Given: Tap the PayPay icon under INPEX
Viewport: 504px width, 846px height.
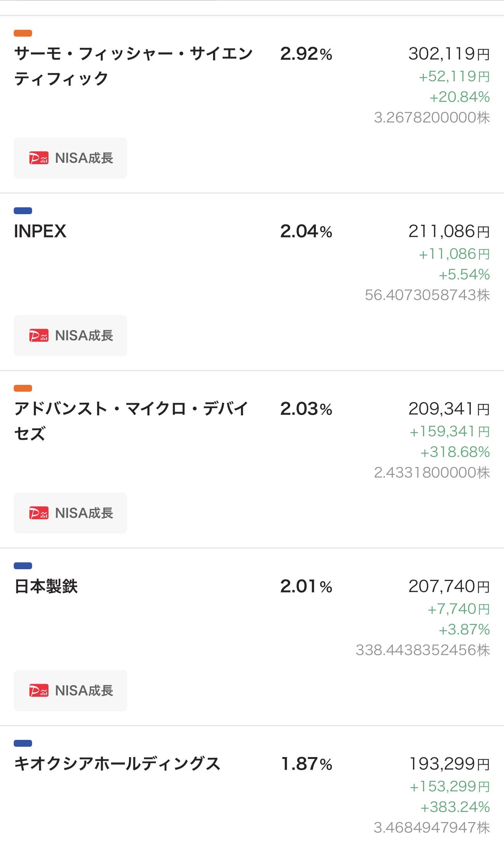Looking at the screenshot, I should tap(39, 336).
